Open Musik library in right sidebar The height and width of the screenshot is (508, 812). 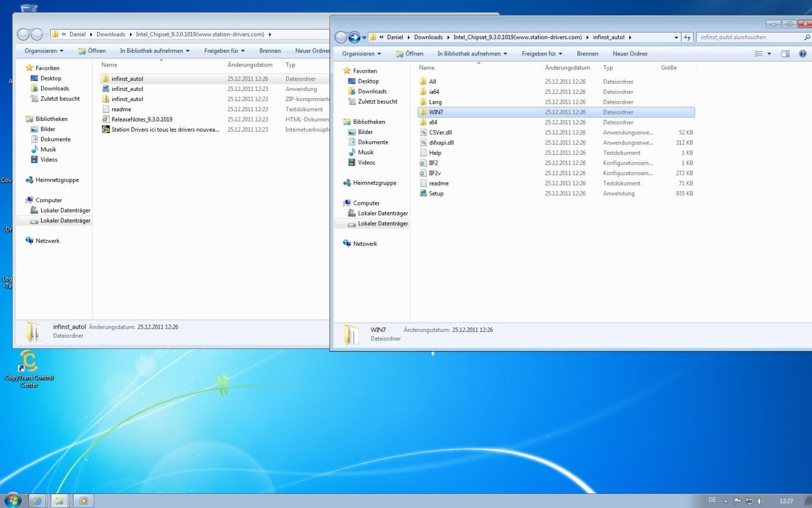(361, 152)
